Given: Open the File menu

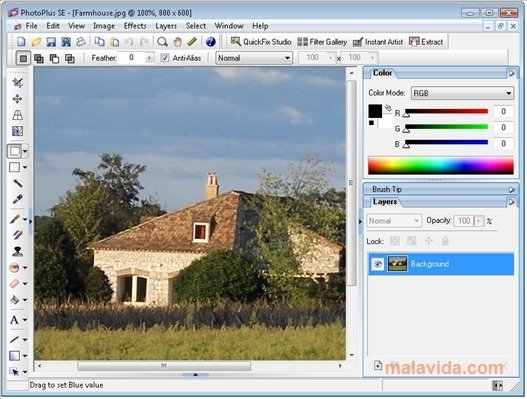Looking at the screenshot, I should [x=31, y=26].
